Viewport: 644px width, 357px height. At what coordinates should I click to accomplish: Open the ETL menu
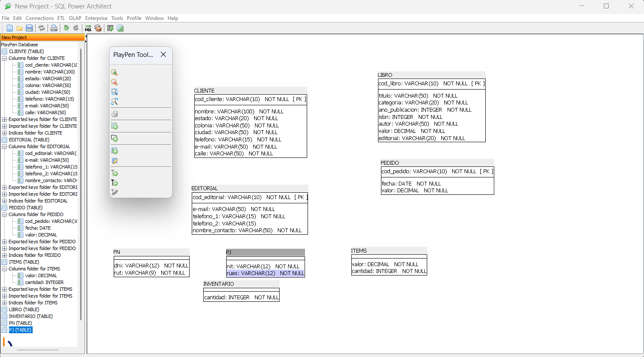click(61, 18)
